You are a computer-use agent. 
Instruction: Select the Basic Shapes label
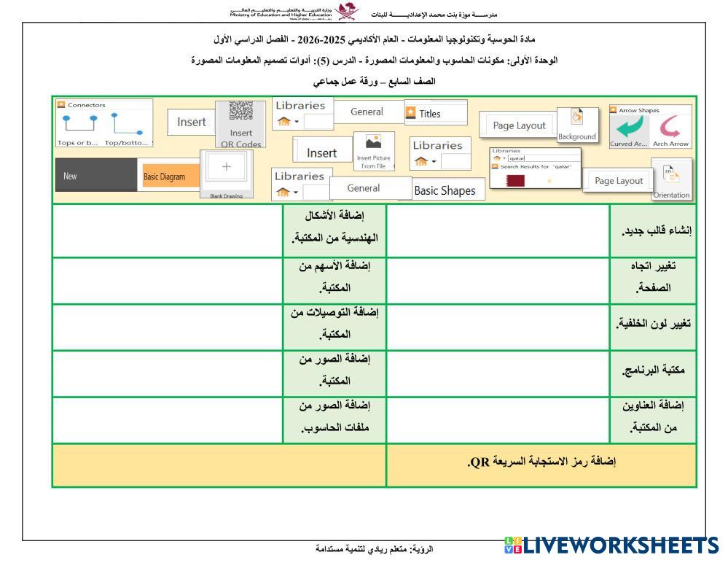click(445, 191)
